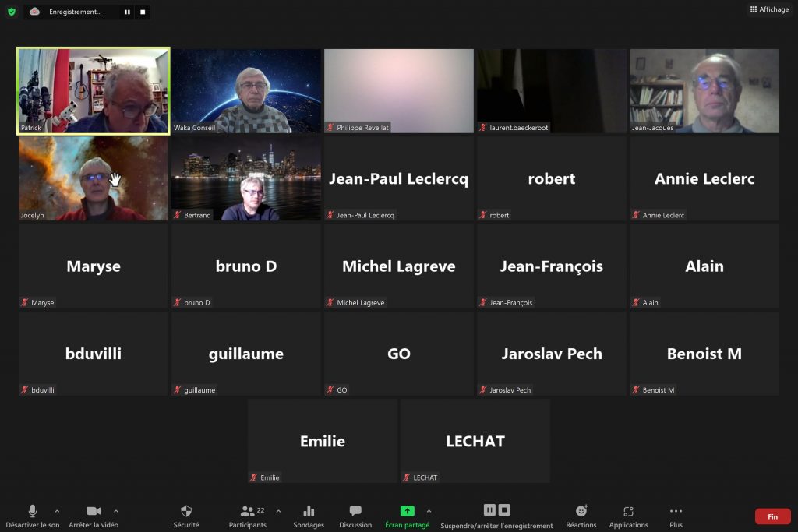This screenshot has width=798, height=532.
Task: Open the Réactions smiley icon
Action: 581,511
